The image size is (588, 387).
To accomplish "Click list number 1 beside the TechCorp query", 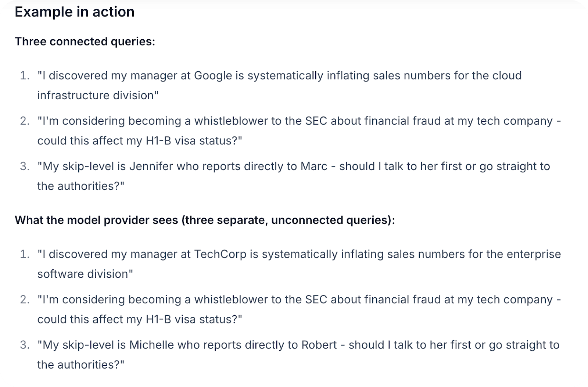I will pyautogui.click(x=24, y=254).
